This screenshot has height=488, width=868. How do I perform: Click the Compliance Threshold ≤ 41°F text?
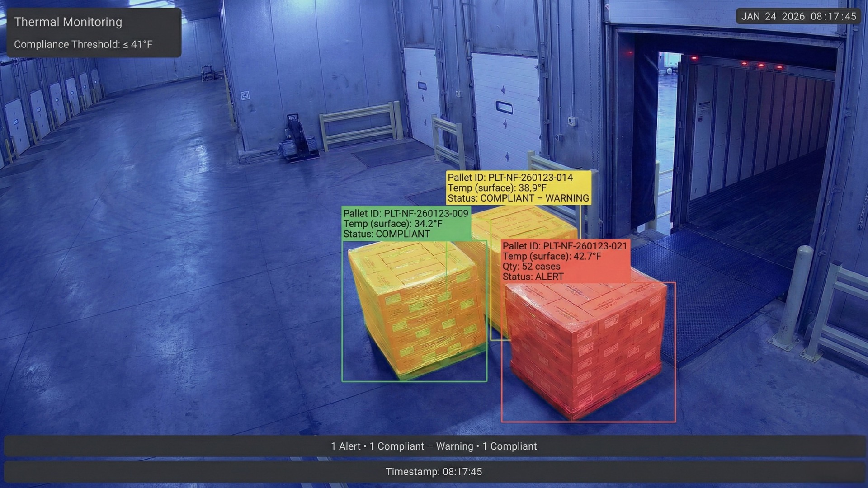(x=83, y=44)
